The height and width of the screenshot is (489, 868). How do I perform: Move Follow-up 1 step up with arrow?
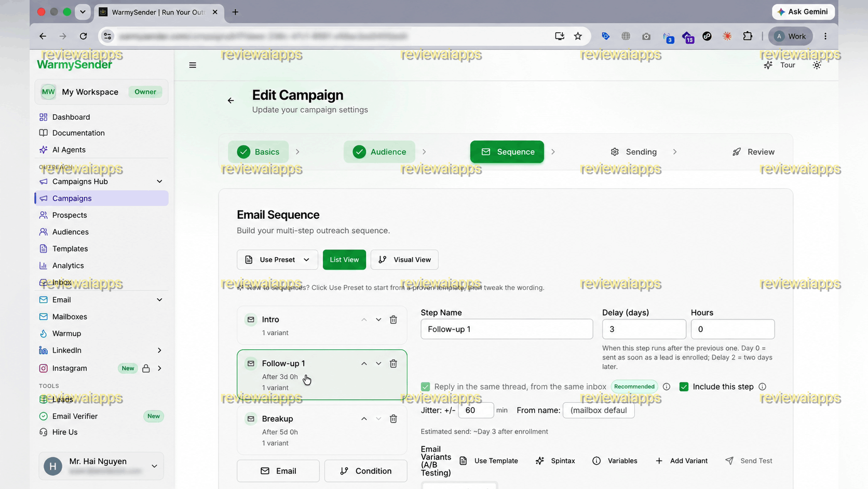[364, 364]
